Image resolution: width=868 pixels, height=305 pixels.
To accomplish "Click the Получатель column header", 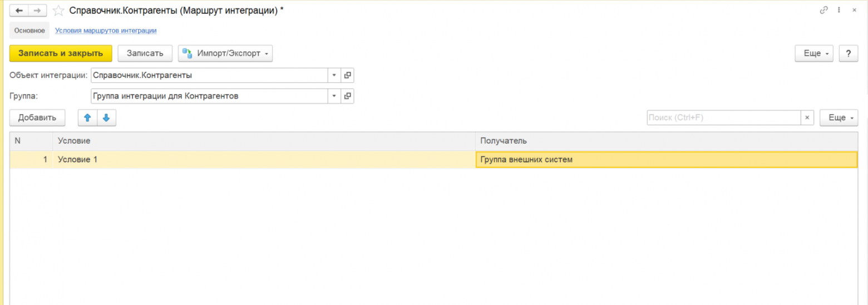I will click(667, 141).
